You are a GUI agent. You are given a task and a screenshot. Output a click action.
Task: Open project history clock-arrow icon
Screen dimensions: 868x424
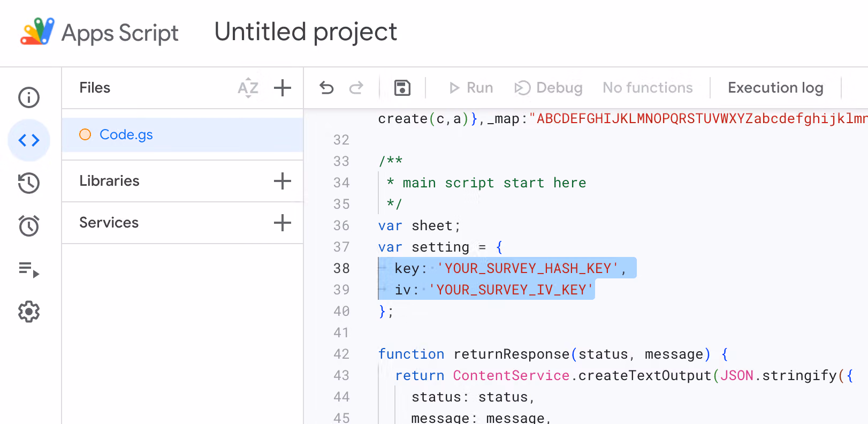coord(29,183)
